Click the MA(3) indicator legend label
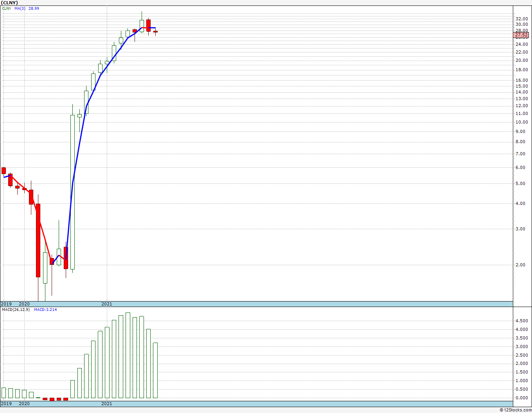Image resolution: width=532 pixels, height=413 pixels. [20, 8]
